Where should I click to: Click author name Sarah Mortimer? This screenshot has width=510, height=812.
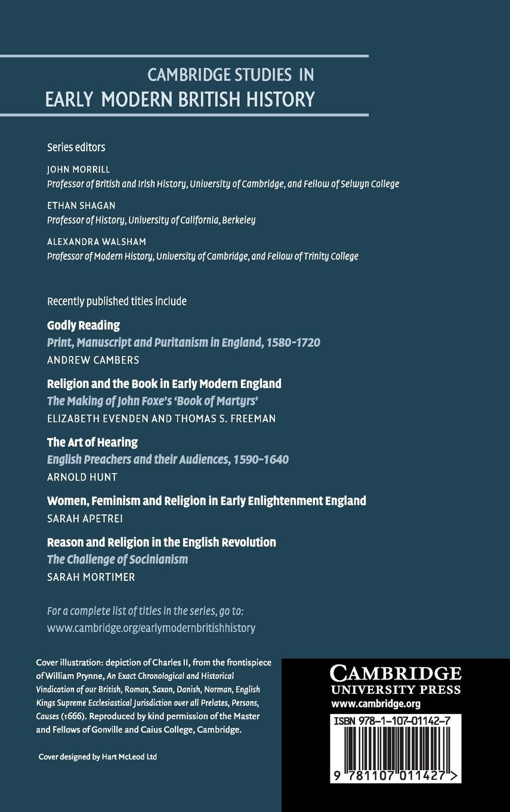[91, 577]
